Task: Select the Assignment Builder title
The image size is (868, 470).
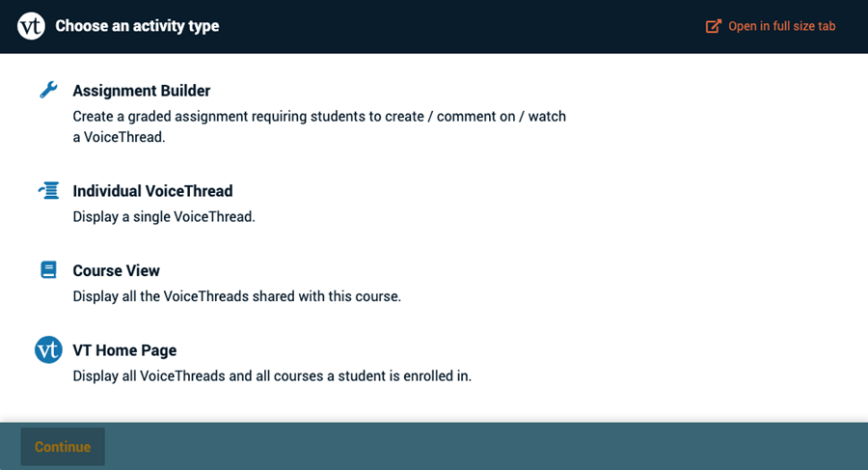Action: 141,91
